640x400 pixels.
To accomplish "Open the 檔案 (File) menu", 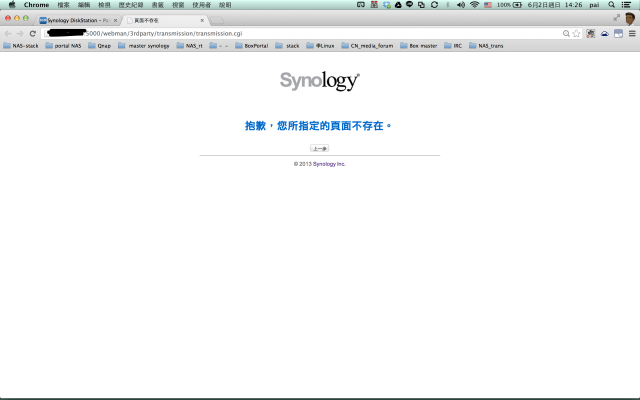I will pyautogui.click(x=63, y=4).
